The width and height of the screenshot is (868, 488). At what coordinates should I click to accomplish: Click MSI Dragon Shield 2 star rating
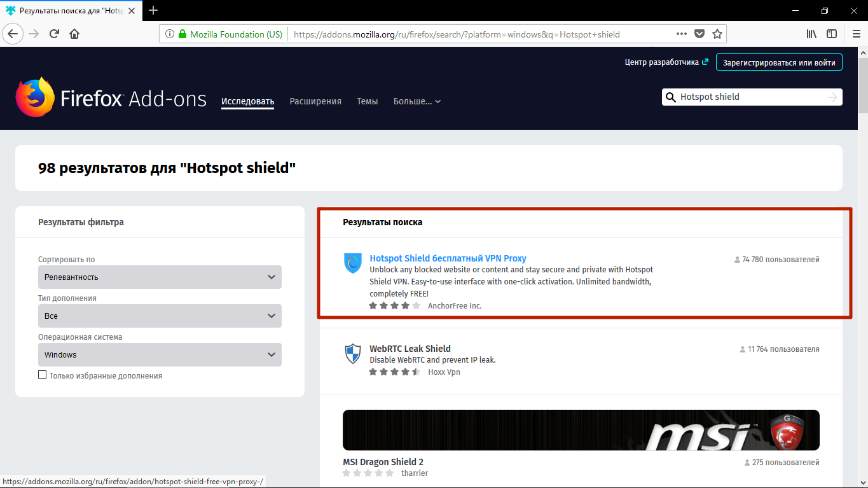coord(368,473)
